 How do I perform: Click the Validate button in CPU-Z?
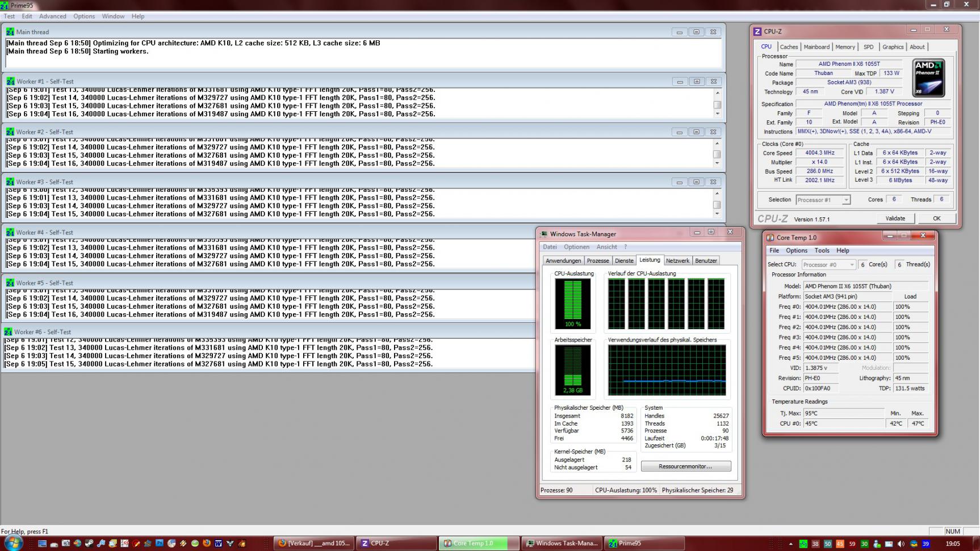point(895,218)
